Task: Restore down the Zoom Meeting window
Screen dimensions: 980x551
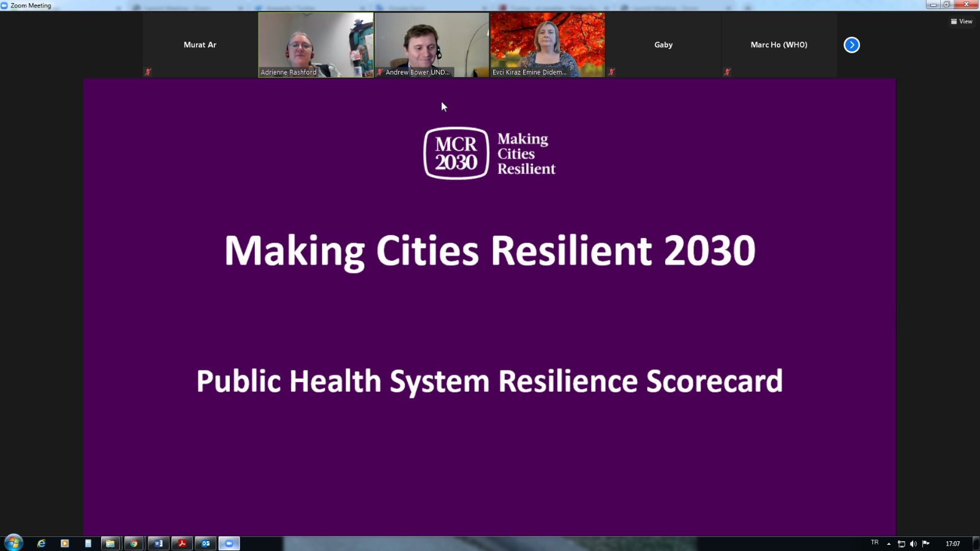Action: coord(947,5)
